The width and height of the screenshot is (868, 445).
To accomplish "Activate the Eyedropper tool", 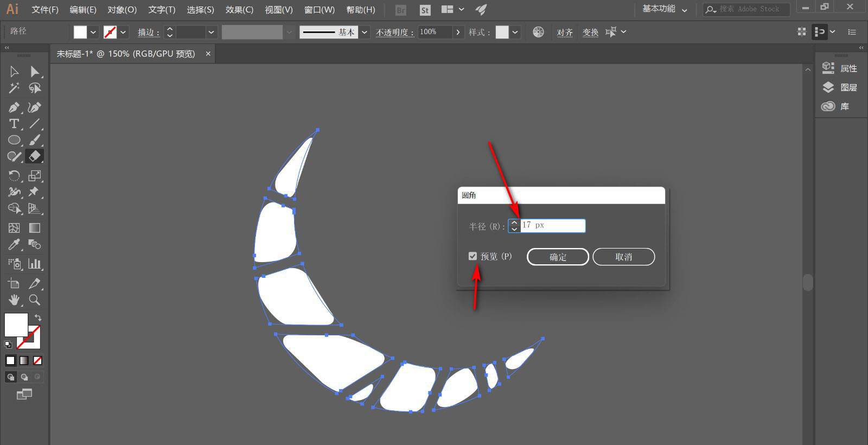I will 14,245.
